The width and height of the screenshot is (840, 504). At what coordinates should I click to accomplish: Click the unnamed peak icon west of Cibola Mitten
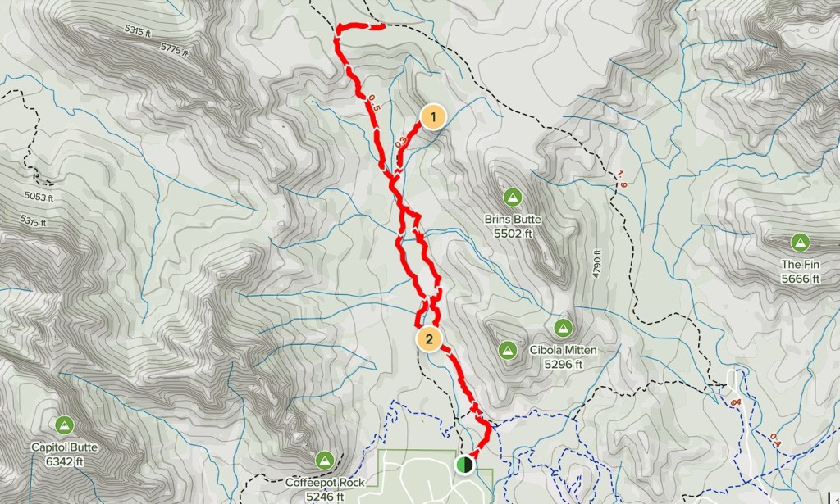click(507, 351)
